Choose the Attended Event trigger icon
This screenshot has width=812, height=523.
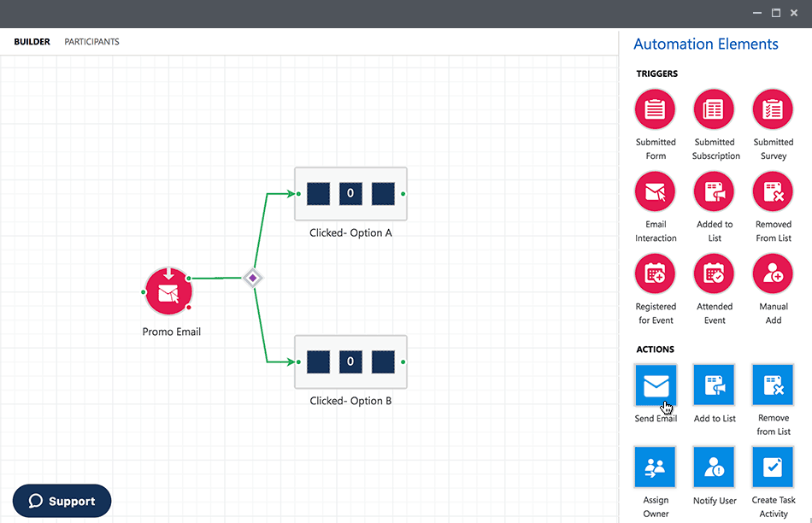point(714,274)
